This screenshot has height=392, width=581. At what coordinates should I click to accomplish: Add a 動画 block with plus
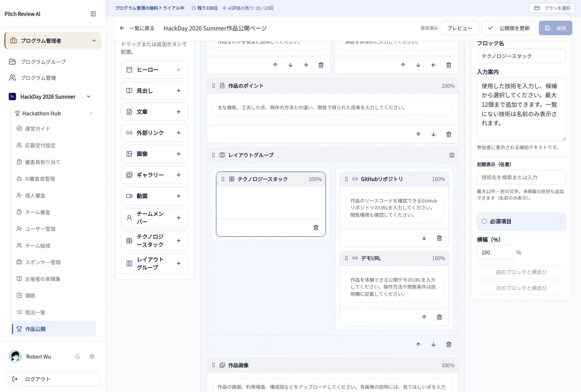pos(178,196)
